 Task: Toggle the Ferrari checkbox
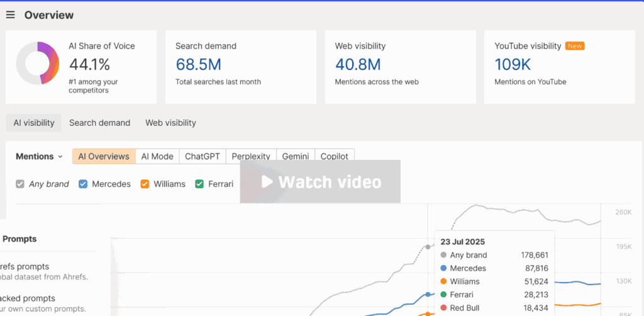coord(199,184)
